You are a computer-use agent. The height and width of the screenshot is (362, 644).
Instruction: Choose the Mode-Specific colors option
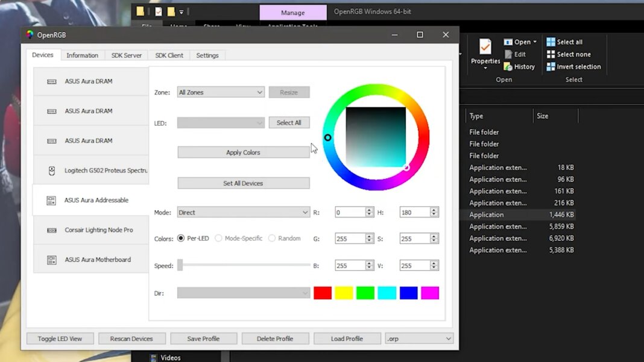[x=219, y=239]
